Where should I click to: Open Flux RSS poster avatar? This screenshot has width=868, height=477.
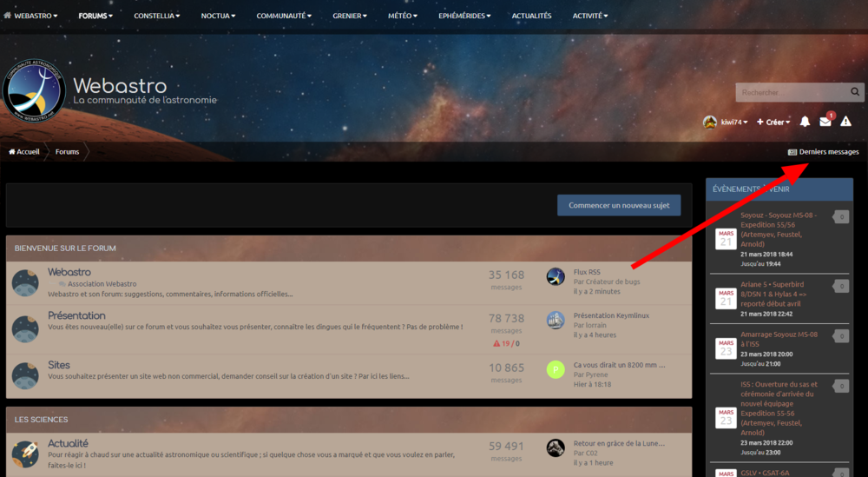point(556,276)
